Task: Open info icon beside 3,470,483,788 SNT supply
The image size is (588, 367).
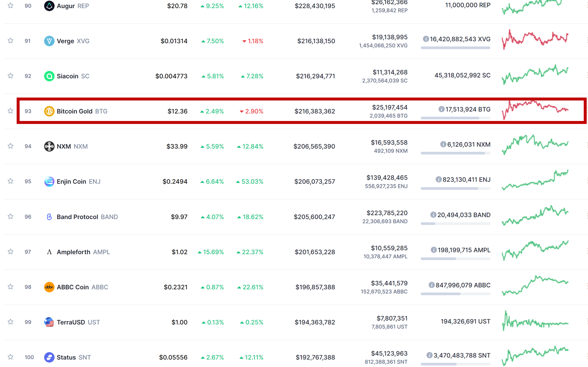Action: pos(429,355)
